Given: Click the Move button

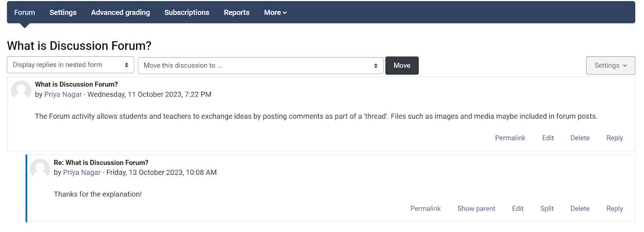Looking at the screenshot, I should tap(402, 66).
